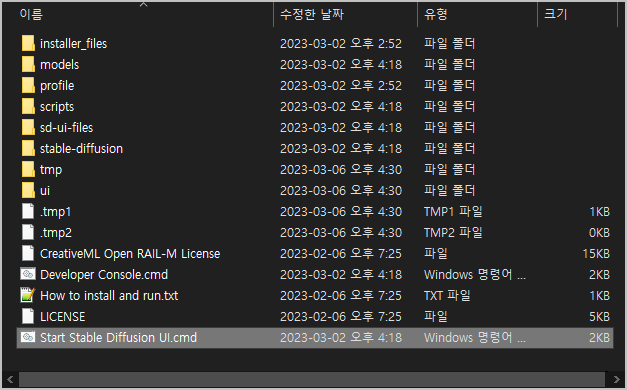Viewport: 627px width, 390px height.
Task: Click the modified date of installer_files row
Action: pyautogui.click(x=341, y=43)
